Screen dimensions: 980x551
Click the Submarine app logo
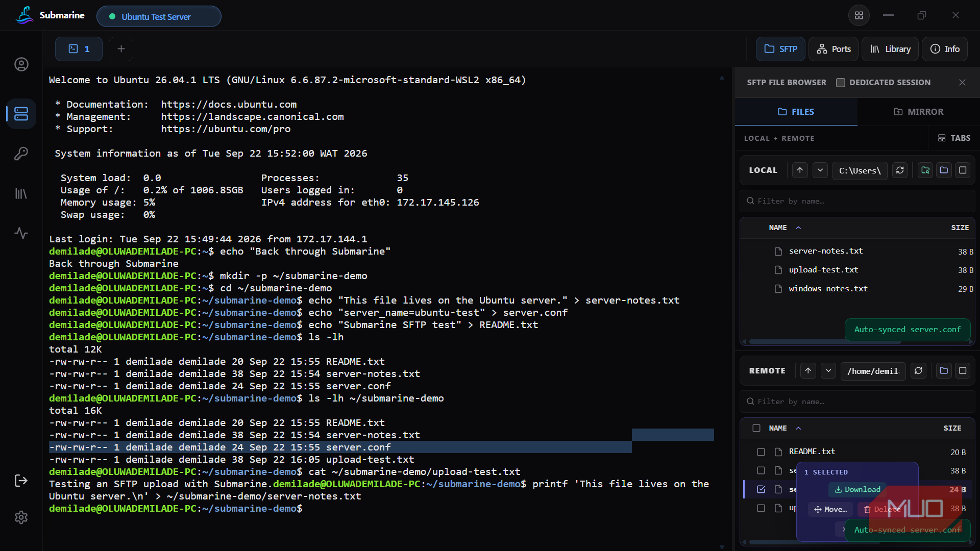24,15
